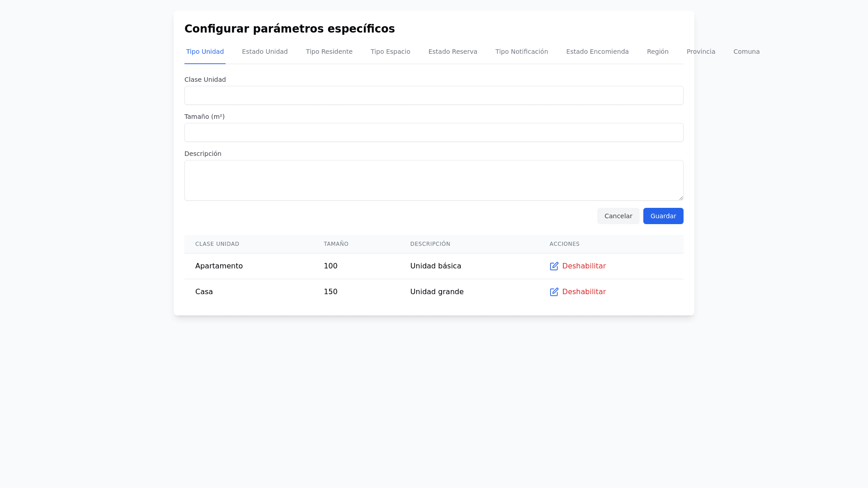
Task: Go to the Estado Reserva tab
Action: coord(453,52)
